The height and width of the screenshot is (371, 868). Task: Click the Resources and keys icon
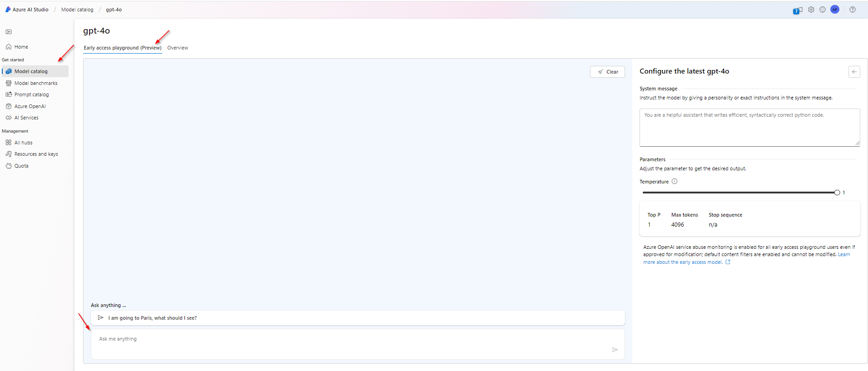(9, 154)
